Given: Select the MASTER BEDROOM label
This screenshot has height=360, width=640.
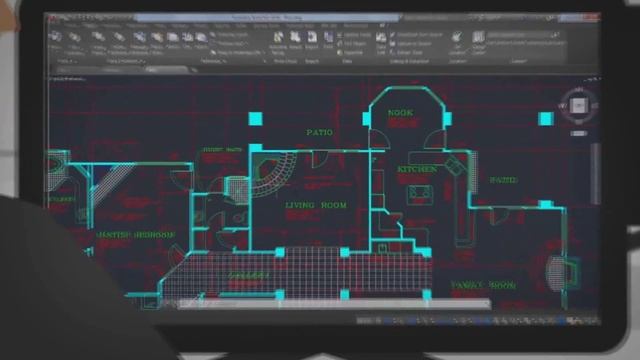Looking at the screenshot, I should 136,235.
